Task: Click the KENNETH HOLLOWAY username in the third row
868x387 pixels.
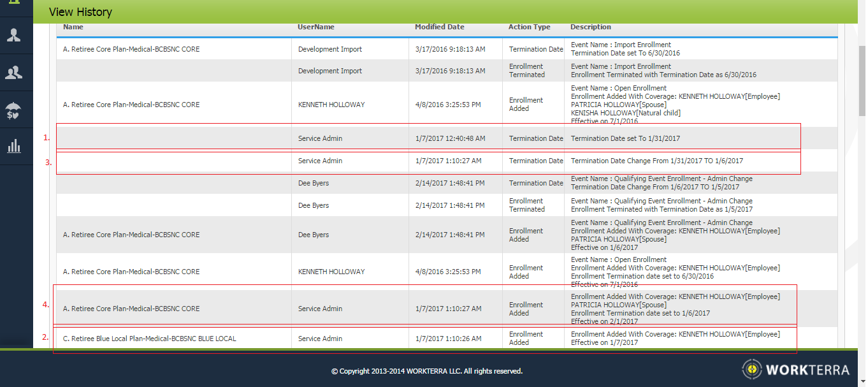Action: [x=331, y=105]
